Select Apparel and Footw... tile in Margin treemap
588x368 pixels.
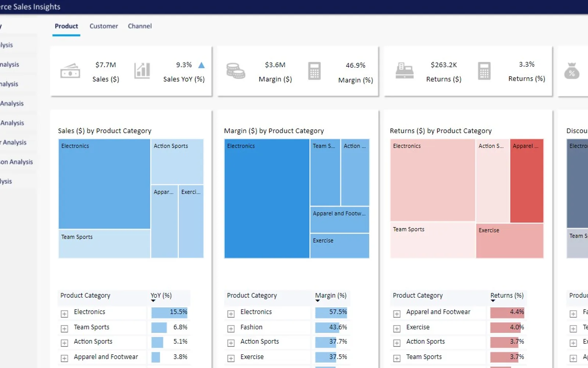coord(340,220)
